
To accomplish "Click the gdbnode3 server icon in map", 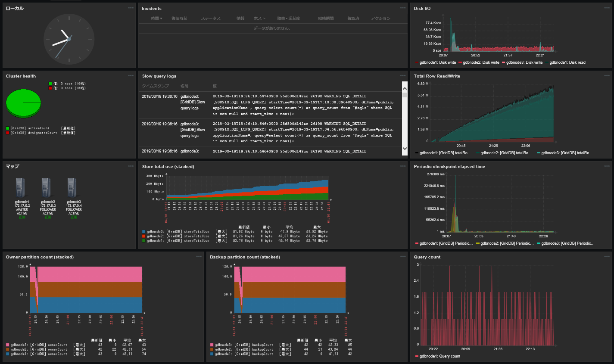I will pos(72,188).
